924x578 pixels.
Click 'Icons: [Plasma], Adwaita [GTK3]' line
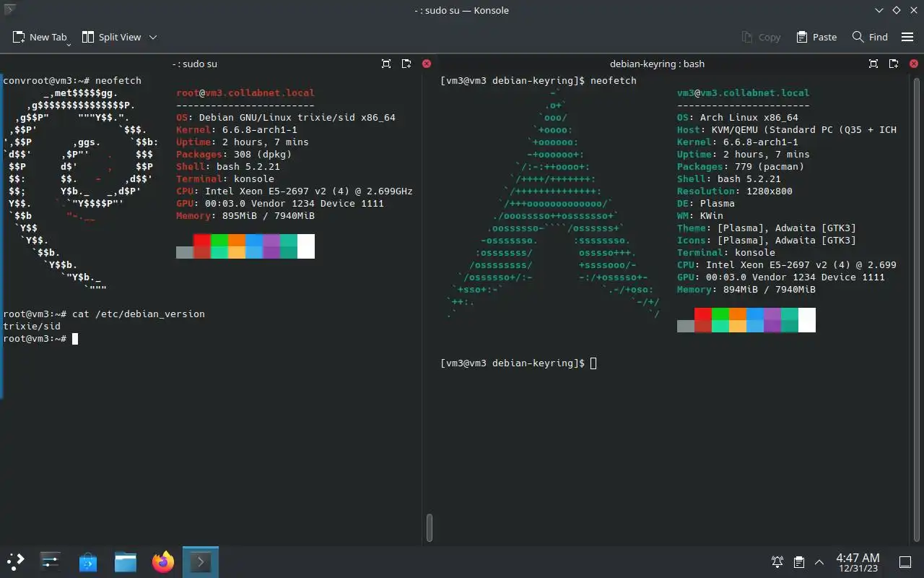tap(767, 240)
